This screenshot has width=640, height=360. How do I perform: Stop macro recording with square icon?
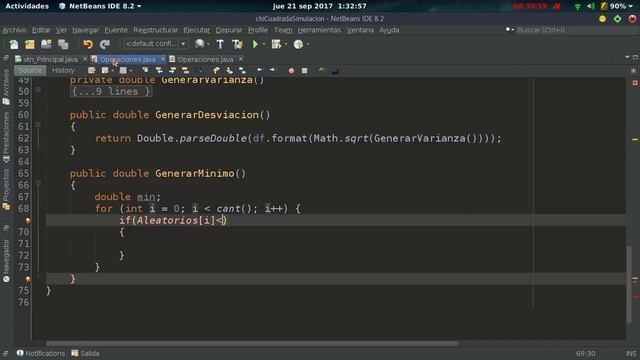304,71
